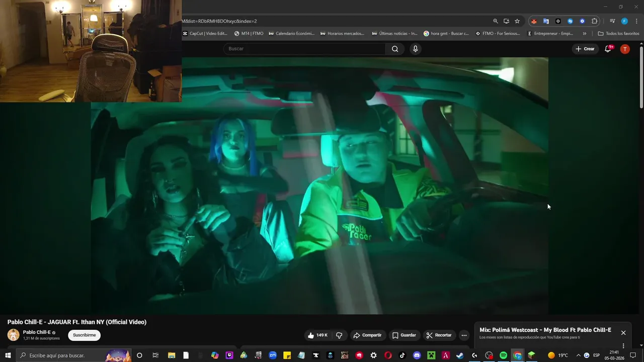Open Horarios mercados bookmark

(x=343, y=34)
